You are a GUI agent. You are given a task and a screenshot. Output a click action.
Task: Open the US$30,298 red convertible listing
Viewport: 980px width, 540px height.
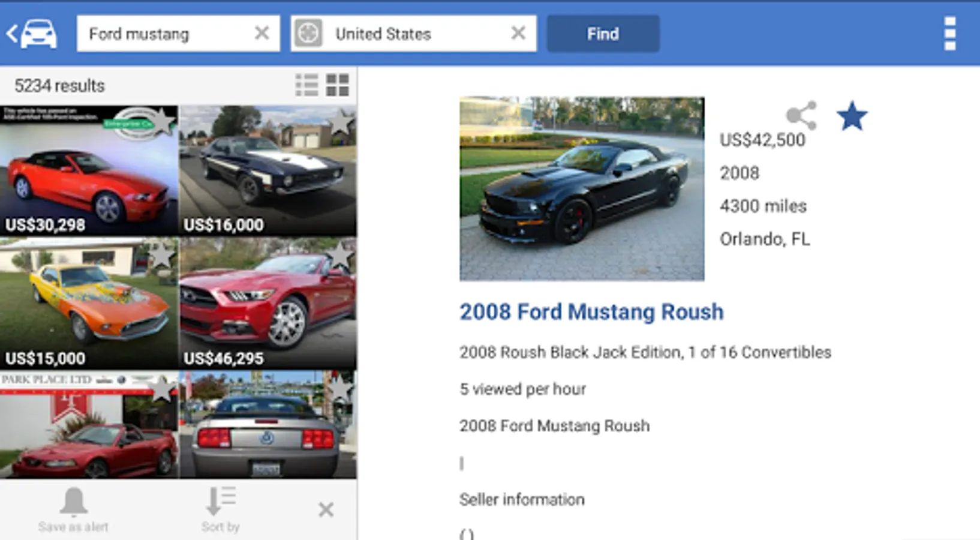coord(89,171)
